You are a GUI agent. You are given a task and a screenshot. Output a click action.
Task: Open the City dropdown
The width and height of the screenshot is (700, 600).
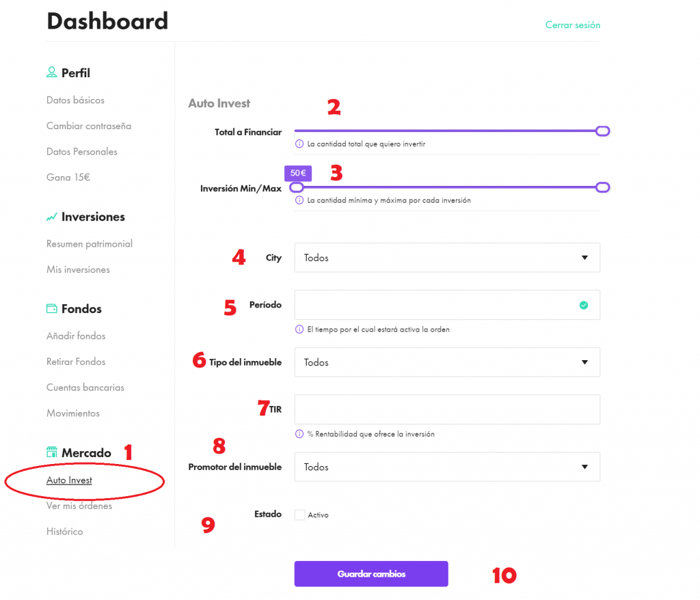tap(447, 258)
